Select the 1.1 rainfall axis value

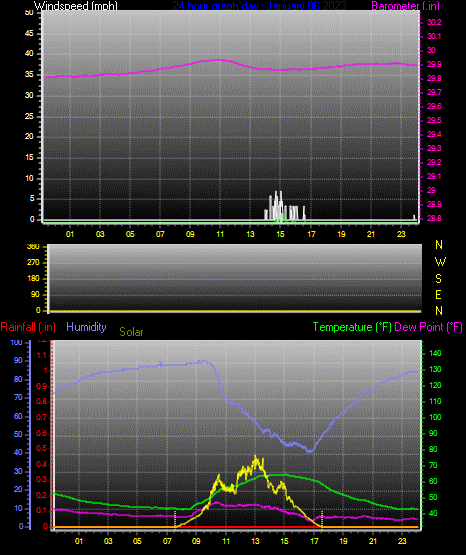coord(42,355)
